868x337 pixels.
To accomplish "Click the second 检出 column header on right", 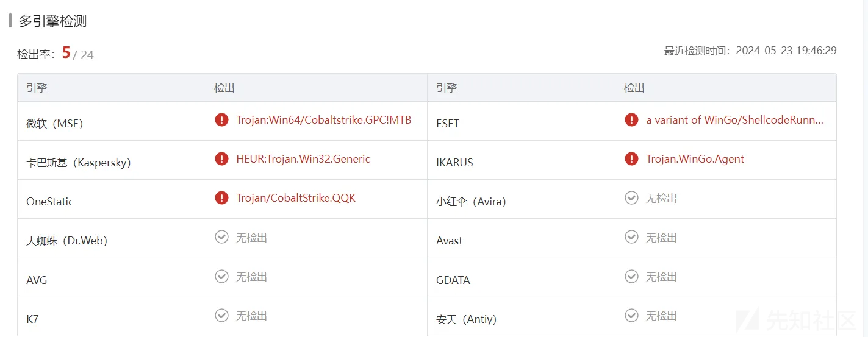I will (634, 88).
